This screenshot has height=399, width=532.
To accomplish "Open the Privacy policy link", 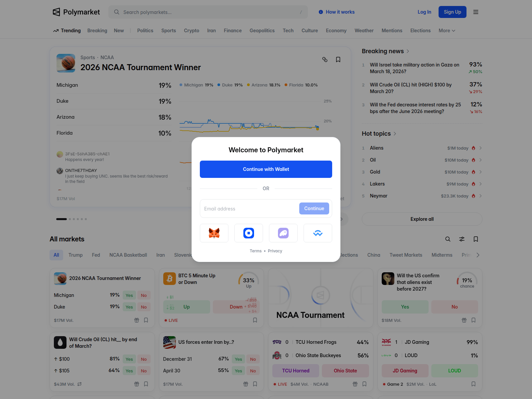I will pos(275,251).
